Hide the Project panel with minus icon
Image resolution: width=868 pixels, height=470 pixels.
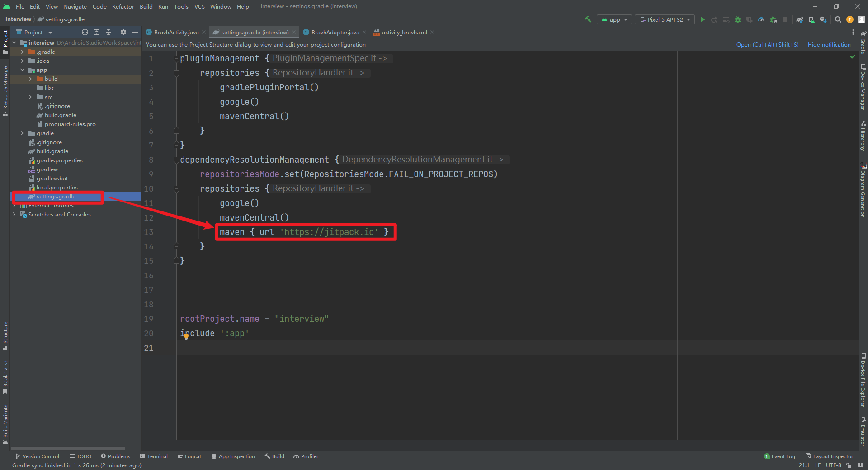click(135, 32)
